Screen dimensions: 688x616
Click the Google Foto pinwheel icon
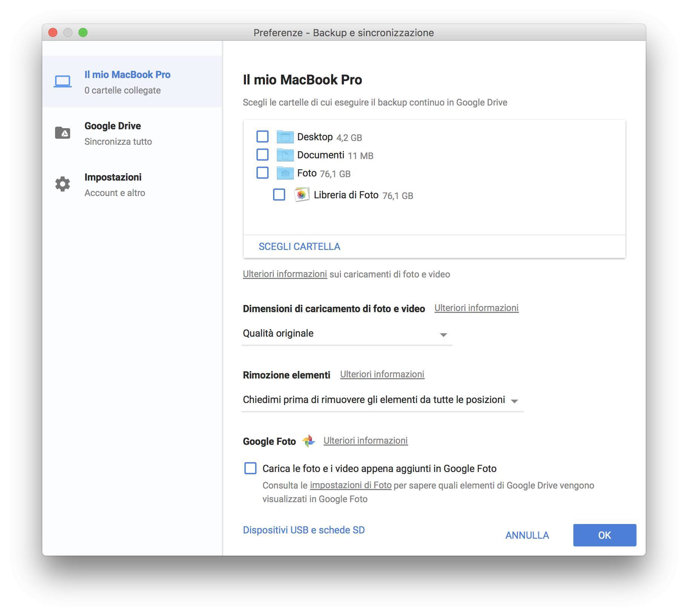309,441
